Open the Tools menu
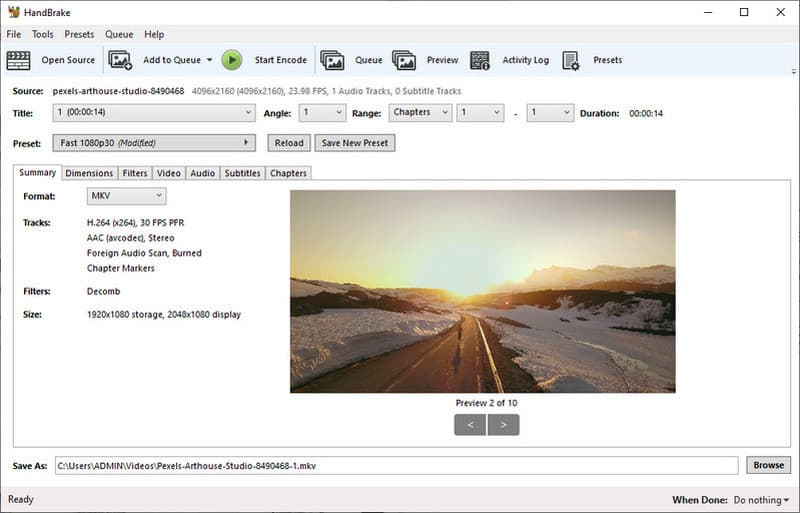Viewport: 800px width, 513px height. 43,34
